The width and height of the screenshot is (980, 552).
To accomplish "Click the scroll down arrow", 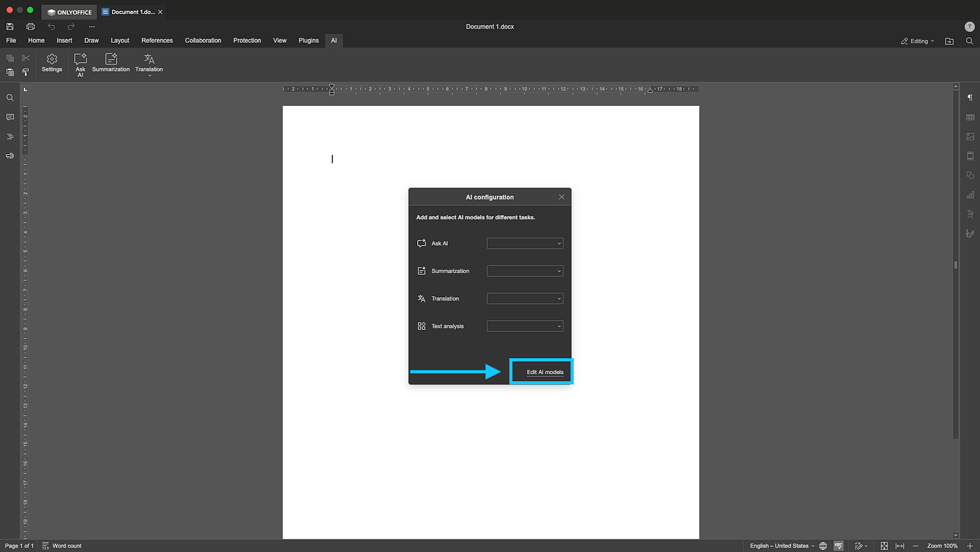I will pyautogui.click(x=956, y=535).
